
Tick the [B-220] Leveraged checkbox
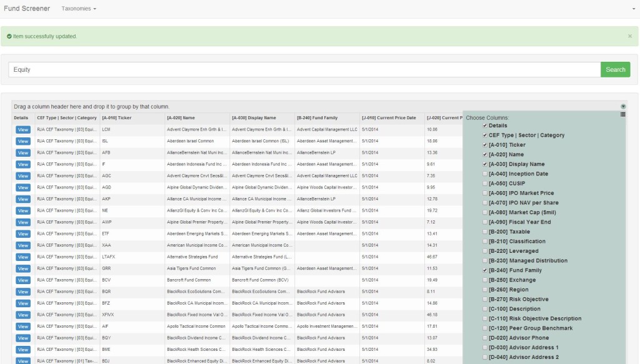485,251
